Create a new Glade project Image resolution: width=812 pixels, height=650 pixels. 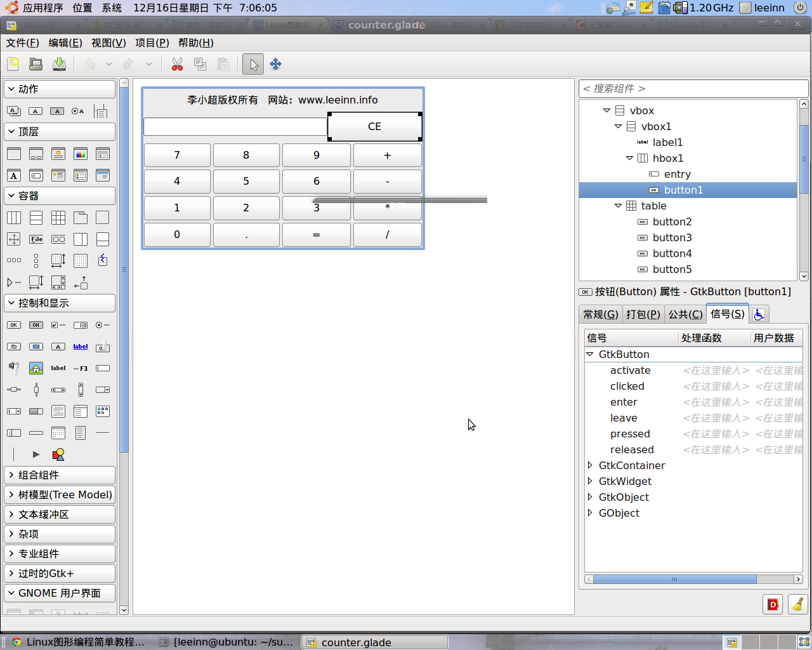pos(13,64)
